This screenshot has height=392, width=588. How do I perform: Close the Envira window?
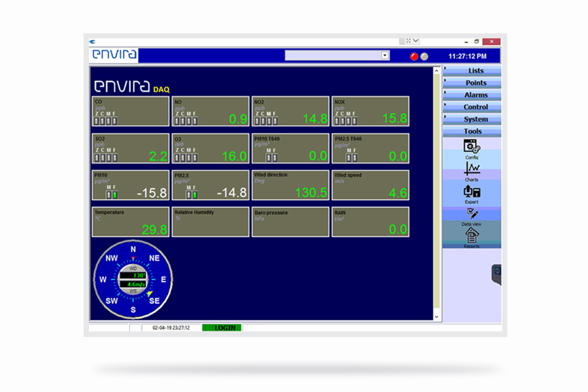point(491,41)
